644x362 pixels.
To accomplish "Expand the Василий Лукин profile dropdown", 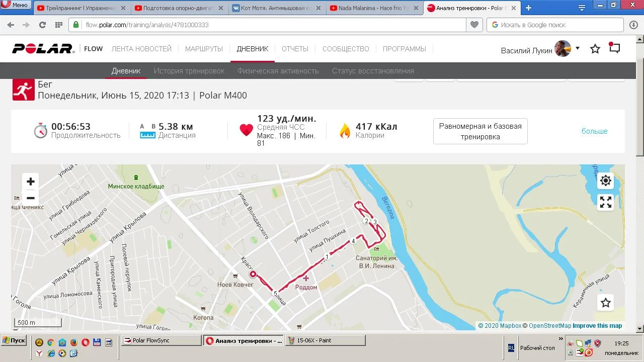I will click(578, 48).
